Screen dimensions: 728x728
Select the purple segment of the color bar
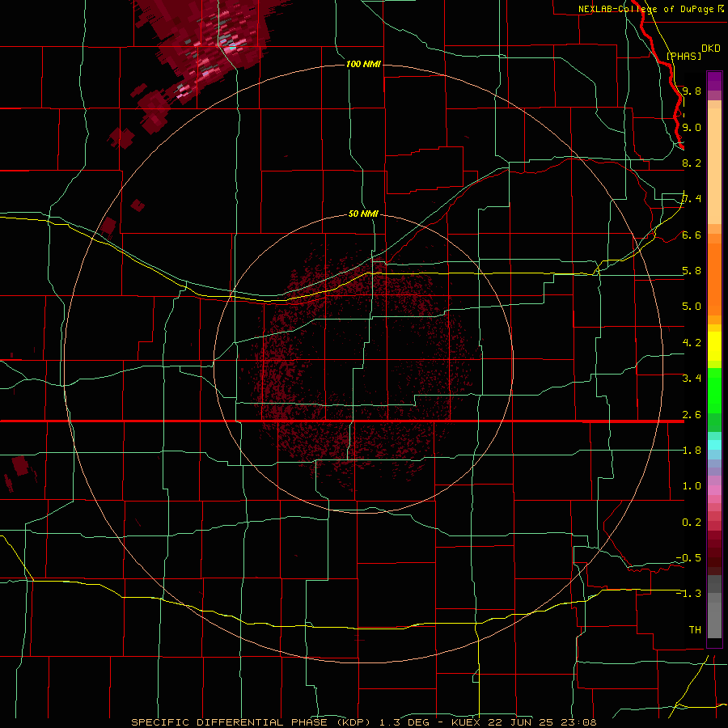click(x=714, y=81)
